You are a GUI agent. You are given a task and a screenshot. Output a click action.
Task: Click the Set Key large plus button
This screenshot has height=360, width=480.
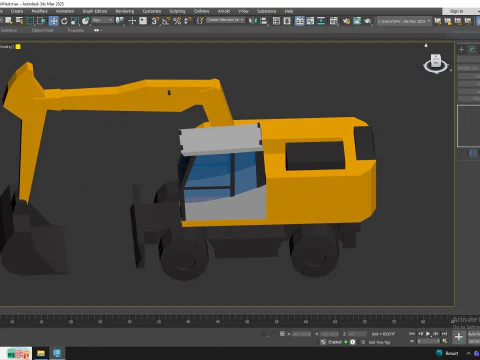(459, 337)
